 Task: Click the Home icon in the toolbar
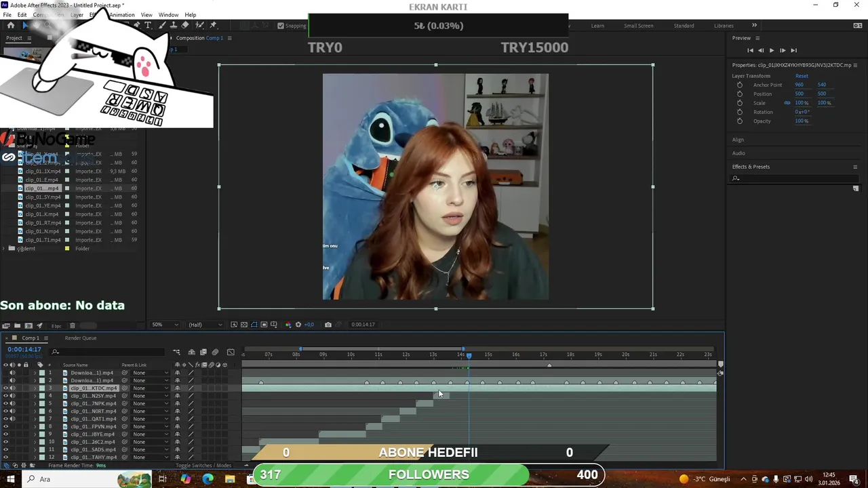[10, 25]
